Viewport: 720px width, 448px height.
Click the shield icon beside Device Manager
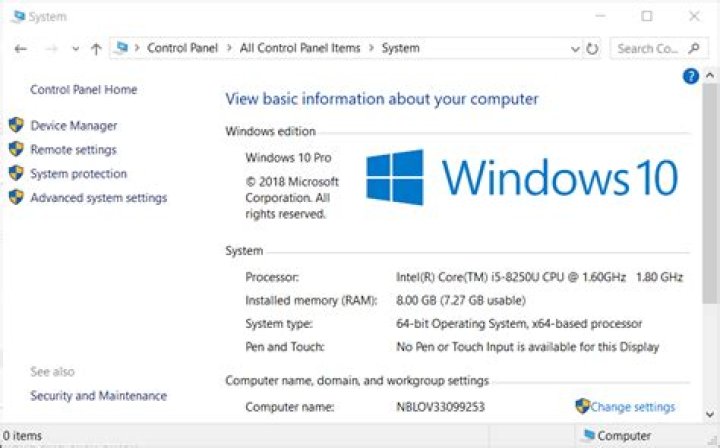[16, 125]
